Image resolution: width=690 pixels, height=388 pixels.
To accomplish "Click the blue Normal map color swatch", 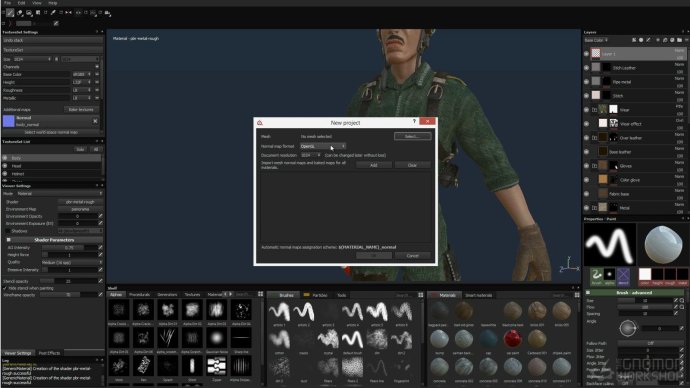I will [x=8, y=121].
